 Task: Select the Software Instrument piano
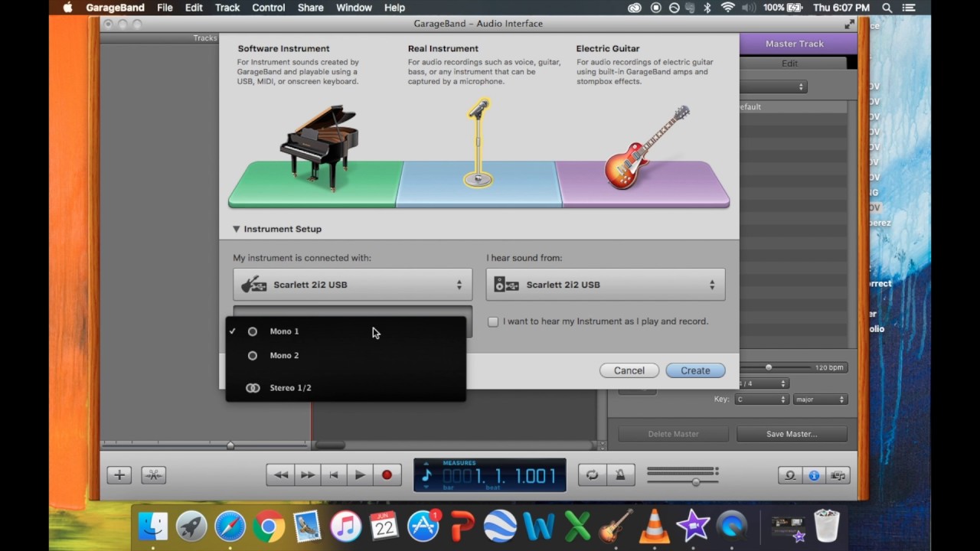tap(319, 149)
